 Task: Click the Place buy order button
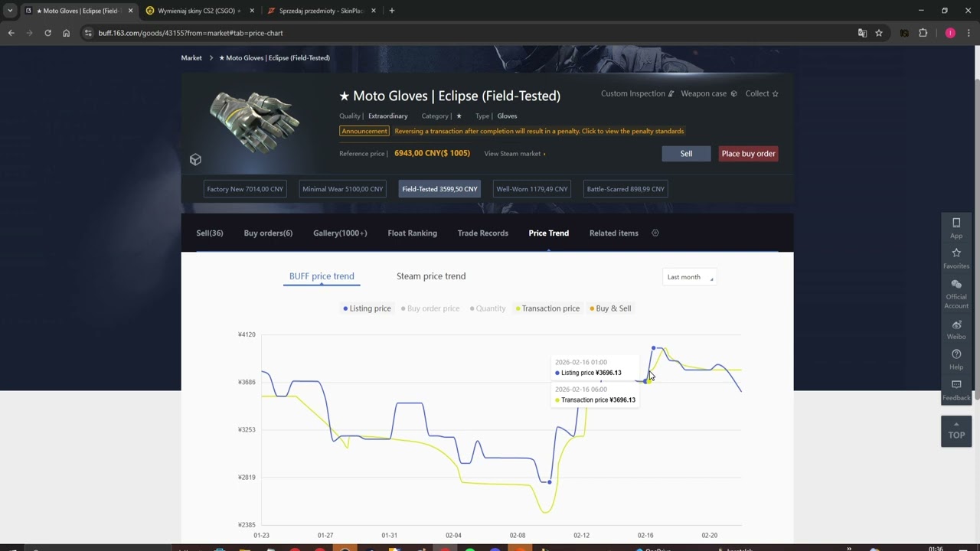pos(748,154)
